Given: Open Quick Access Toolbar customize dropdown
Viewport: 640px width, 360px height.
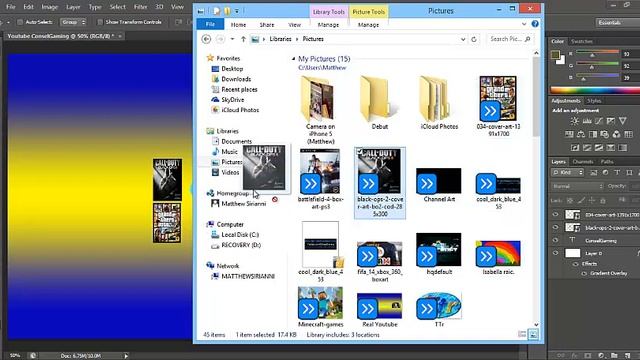Looking at the screenshot, I should 237,11.
